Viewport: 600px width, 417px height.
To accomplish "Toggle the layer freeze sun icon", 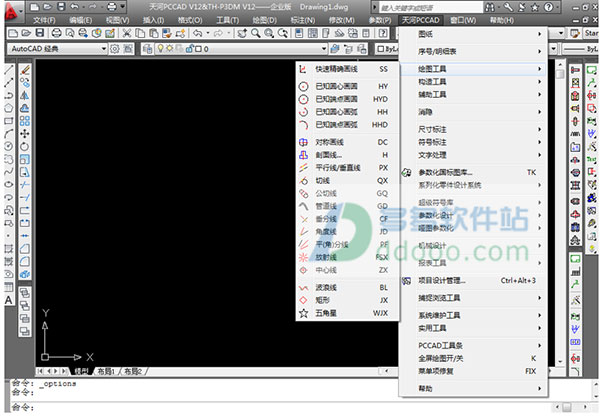I will [169, 49].
